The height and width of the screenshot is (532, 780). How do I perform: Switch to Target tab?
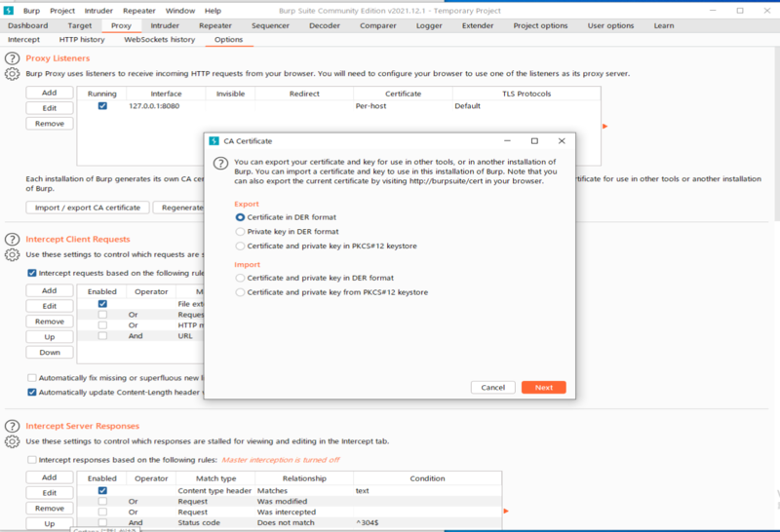pos(80,26)
